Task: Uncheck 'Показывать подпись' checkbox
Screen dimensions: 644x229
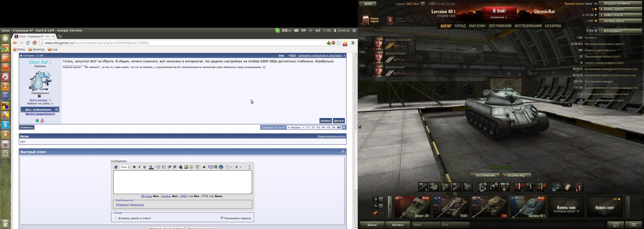Action: 222,218
